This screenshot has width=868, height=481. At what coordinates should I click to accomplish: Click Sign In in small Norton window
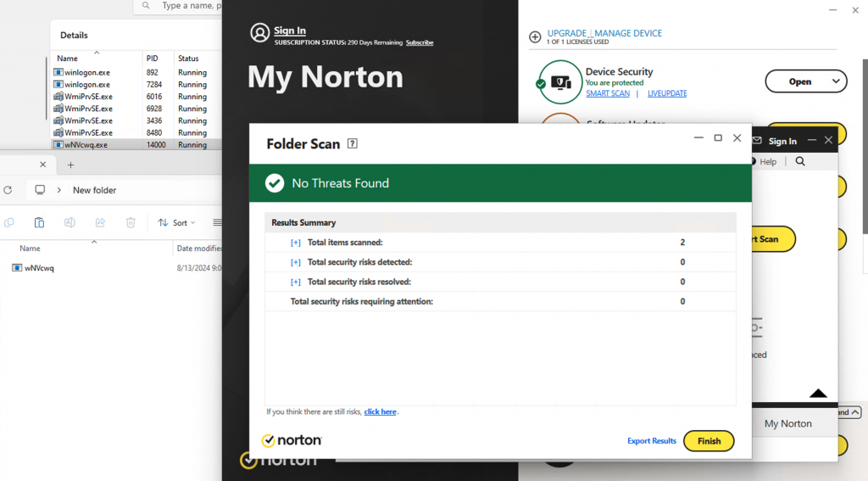782,142
